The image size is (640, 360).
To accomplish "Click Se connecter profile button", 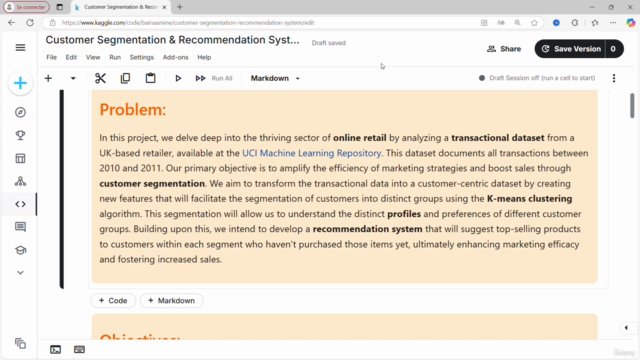I will pos(27,7).
